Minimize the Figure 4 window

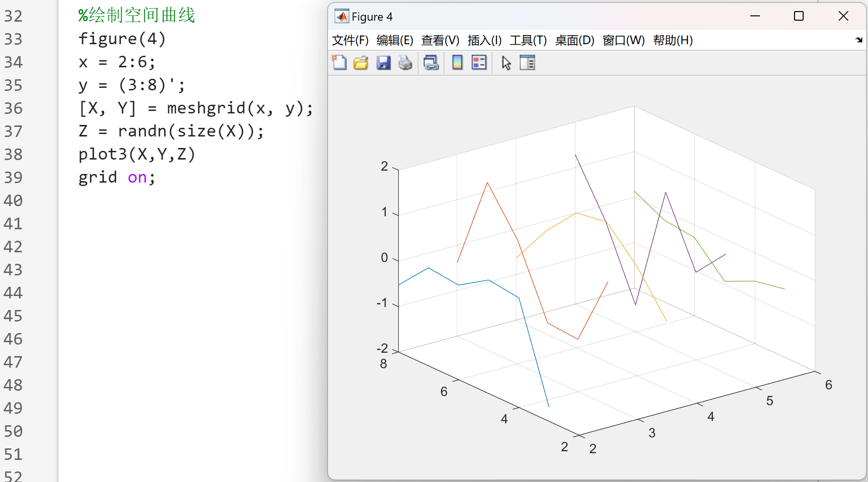tap(755, 16)
